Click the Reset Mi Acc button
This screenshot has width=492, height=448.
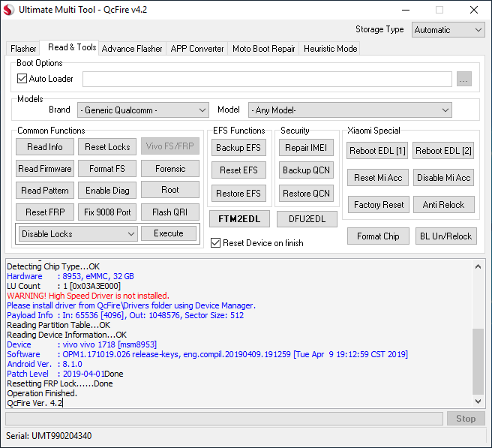click(378, 178)
